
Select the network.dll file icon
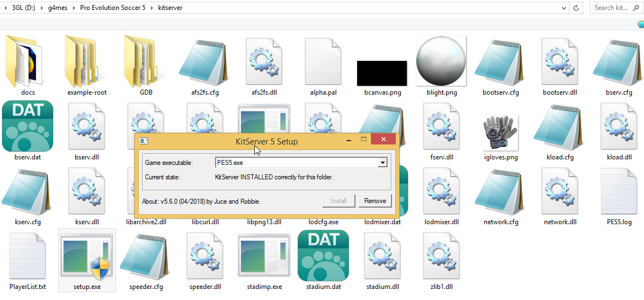click(x=560, y=191)
